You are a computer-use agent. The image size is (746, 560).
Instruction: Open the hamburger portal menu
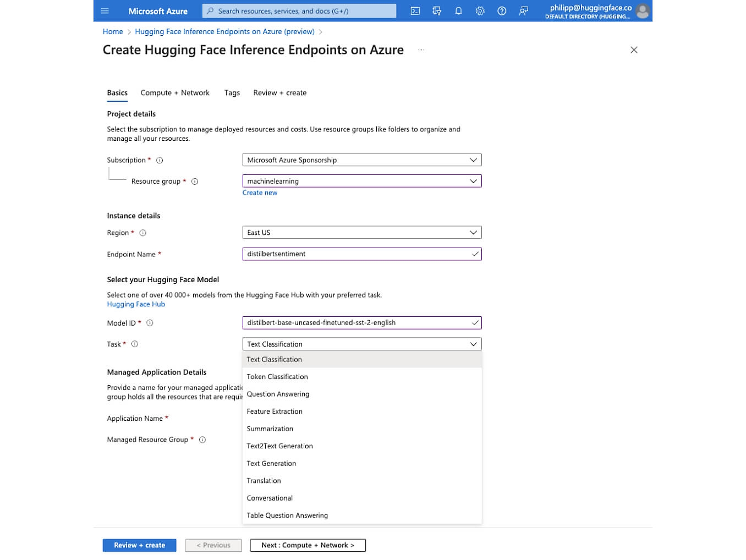pos(105,11)
